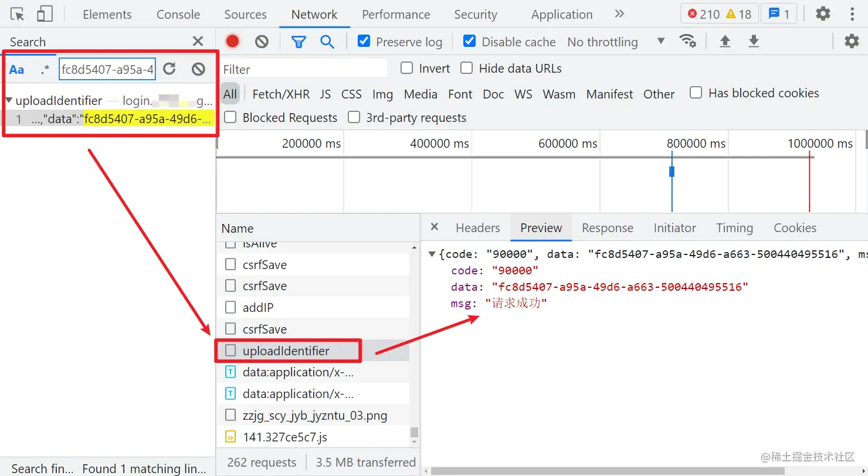The height and width of the screenshot is (476, 868).
Task: Switch to the Elements tab
Action: click(x=107, y=14)
